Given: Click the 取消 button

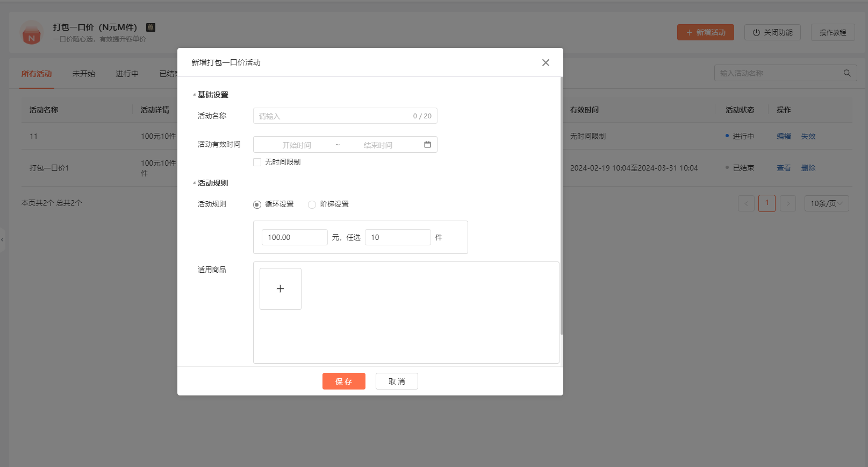Looking at the screenshot, I should [397, 381].
